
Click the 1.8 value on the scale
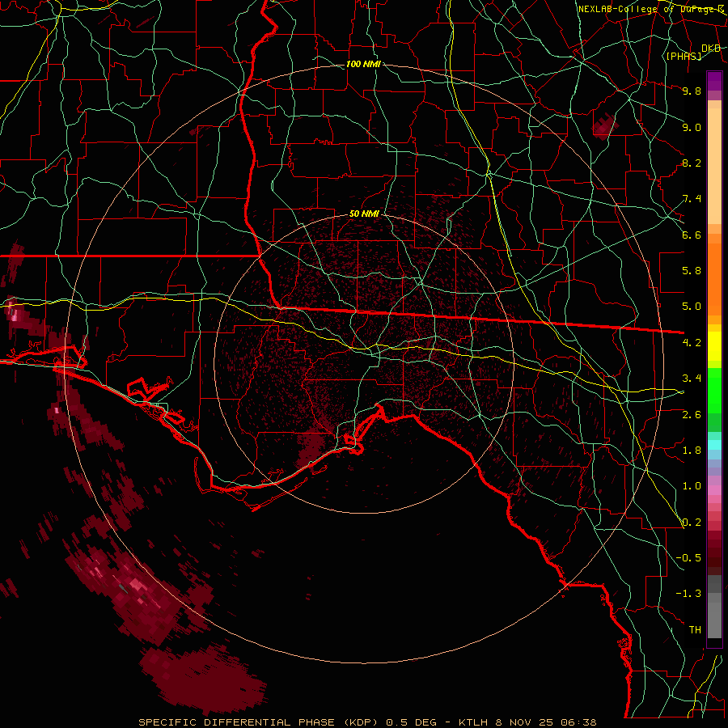coord(692,451)
